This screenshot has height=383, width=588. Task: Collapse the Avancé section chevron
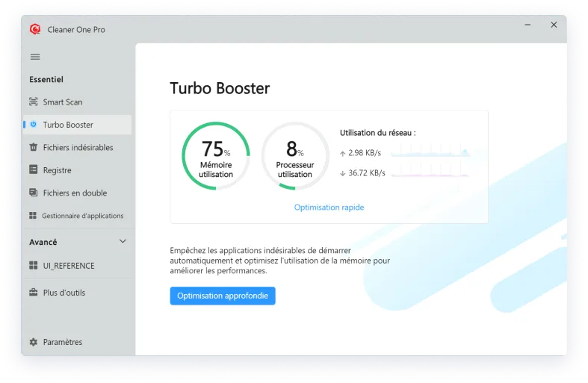point(123,242)
